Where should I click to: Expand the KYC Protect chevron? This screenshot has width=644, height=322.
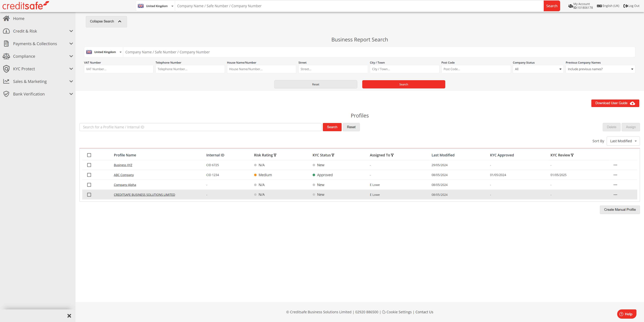(71, 69)
